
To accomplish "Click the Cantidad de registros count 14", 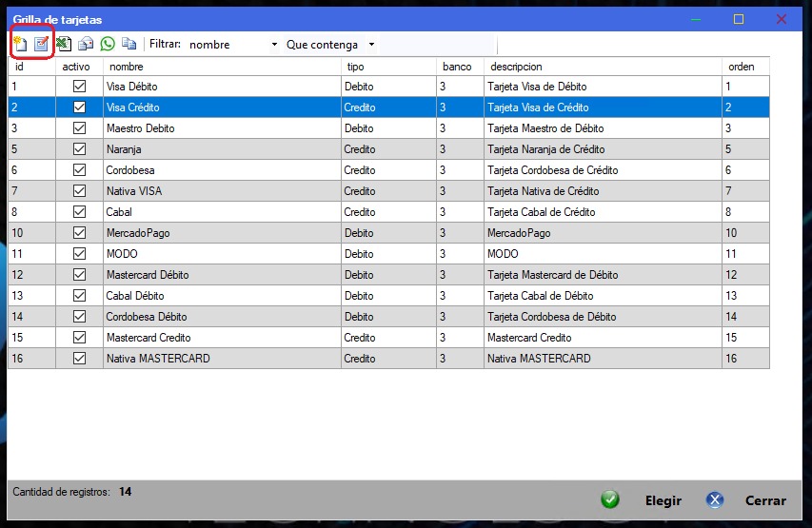I will click(126, 492).
